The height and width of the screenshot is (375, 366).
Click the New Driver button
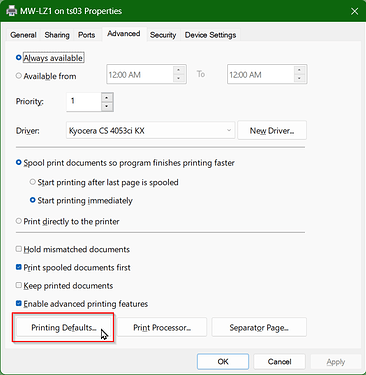point(272,130)
